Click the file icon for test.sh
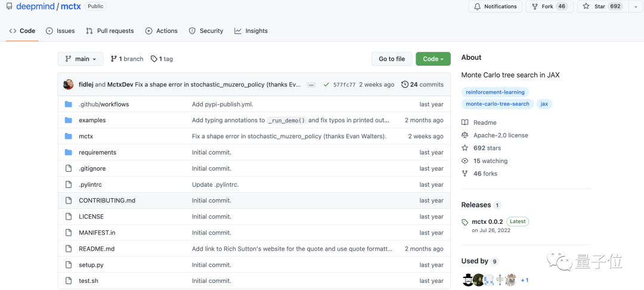This screenshot has width=644, height=290. [x=68, y=281]
